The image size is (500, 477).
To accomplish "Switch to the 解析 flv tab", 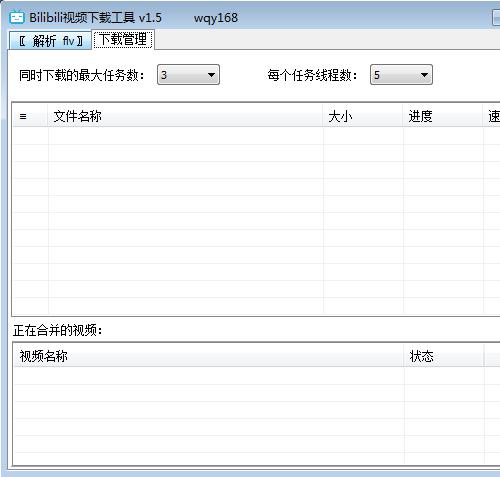I will (x=50, y=41).
